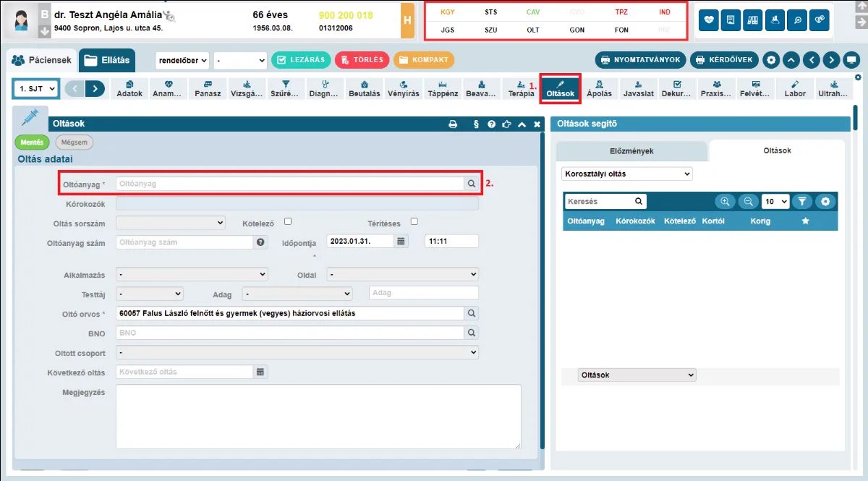Open the Vényírás section tab

(403, 89)
